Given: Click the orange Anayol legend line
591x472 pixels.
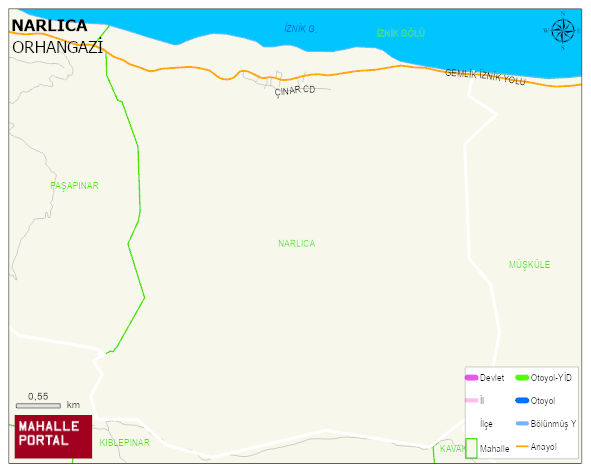Looking at the screenshot, I should click(522, 446).
